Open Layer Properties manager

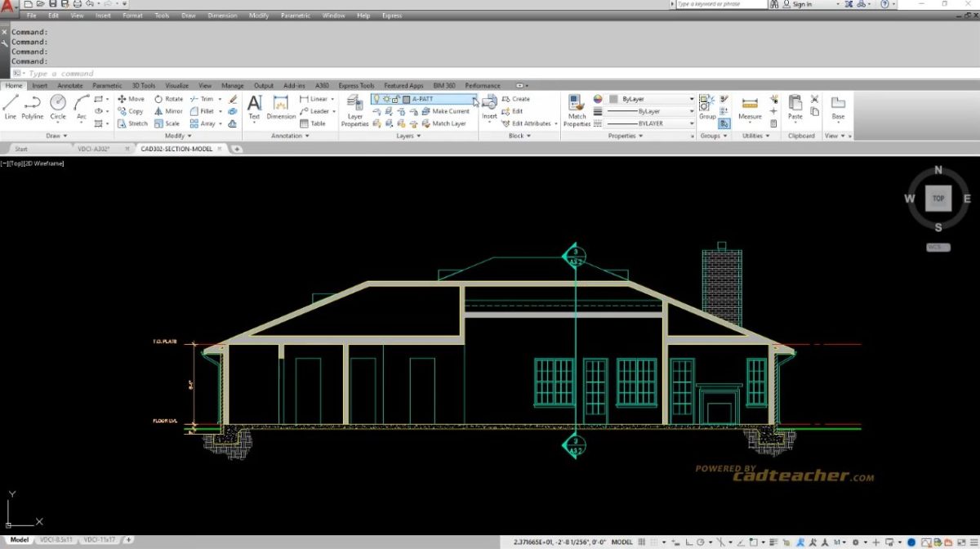pos(354,107)
